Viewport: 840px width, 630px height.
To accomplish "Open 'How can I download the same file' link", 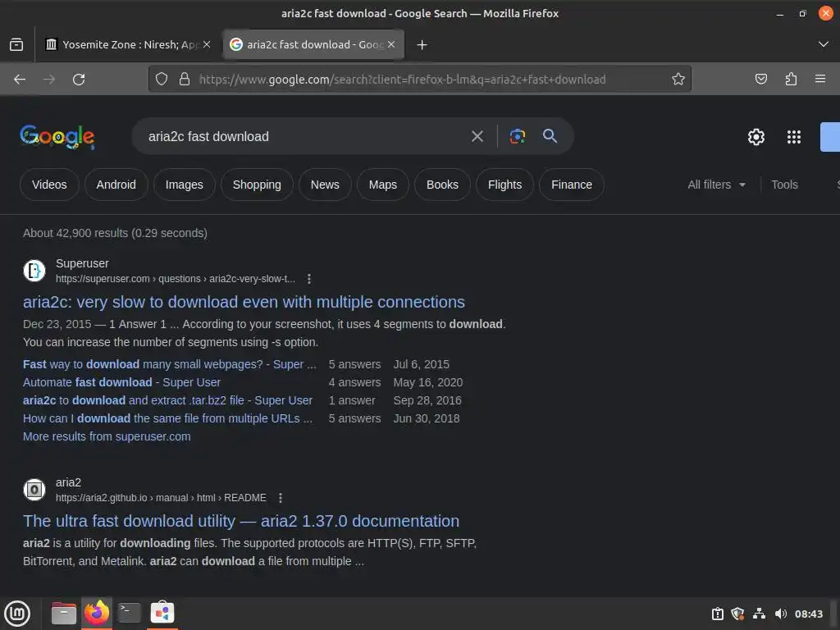I will pos(167,418).
